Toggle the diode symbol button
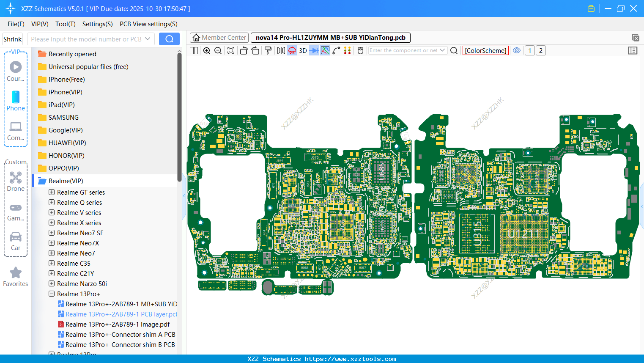 (314, 50)
